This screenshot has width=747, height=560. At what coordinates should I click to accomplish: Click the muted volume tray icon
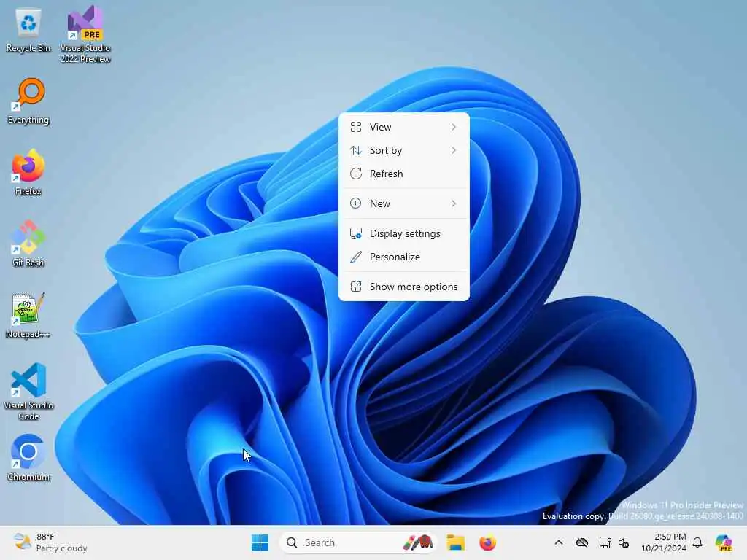(x=624, y=542)
